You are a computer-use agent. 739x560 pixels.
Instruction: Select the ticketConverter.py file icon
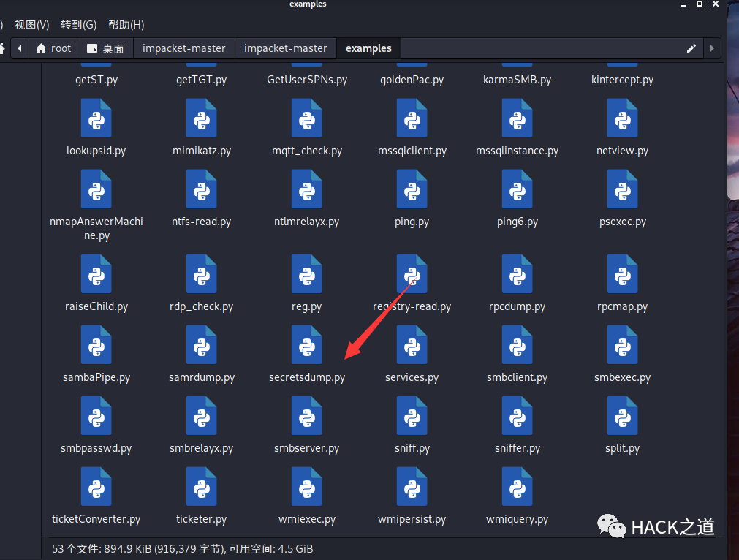point(96,486)
